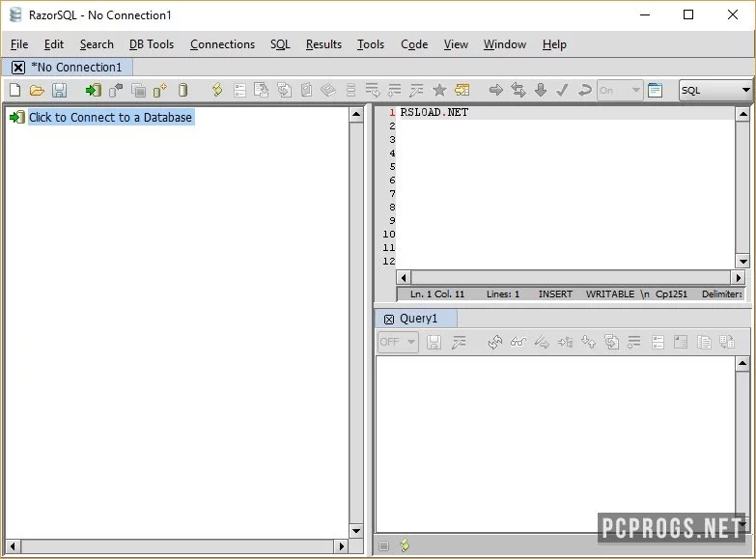Click the up and down arrows sort icon in the results toolbar
Image resolution: width=756 pixels, height=559 pixels.
coord(588,342)
